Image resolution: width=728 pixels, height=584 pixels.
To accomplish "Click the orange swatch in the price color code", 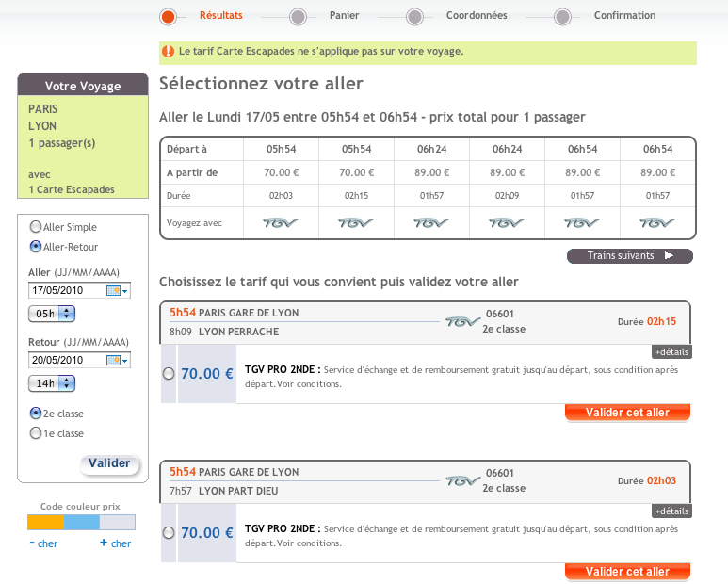I will pyautogui.click(x=45, y=523).
